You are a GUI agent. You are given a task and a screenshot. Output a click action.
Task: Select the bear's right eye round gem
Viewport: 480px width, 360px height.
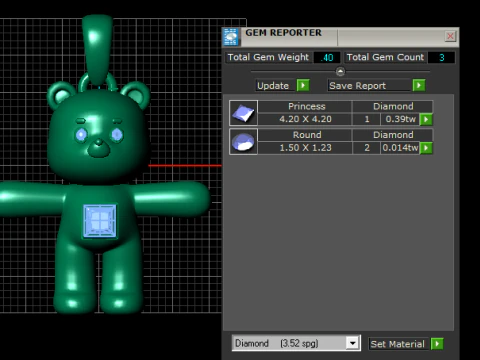click(117, 135)
